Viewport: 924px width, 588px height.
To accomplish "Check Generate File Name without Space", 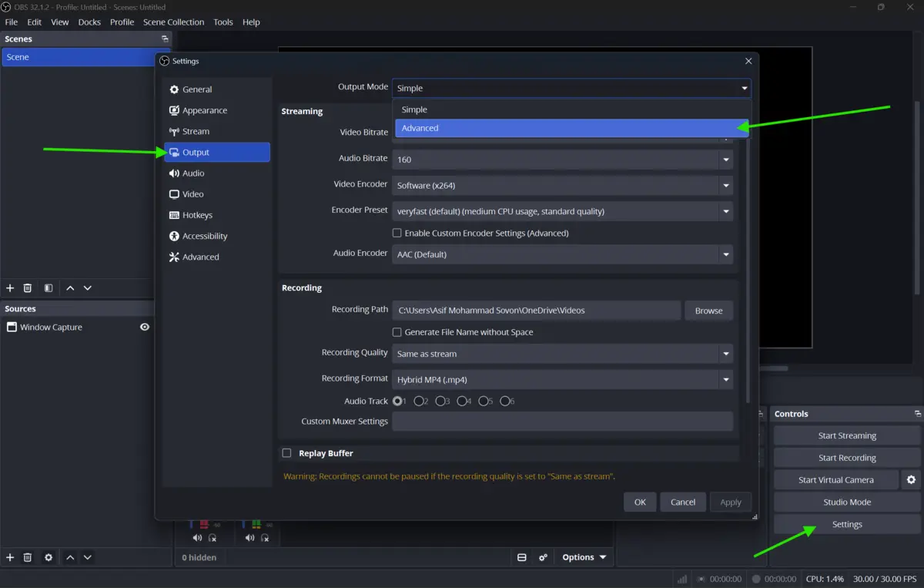I will click(x=397, y=332).
